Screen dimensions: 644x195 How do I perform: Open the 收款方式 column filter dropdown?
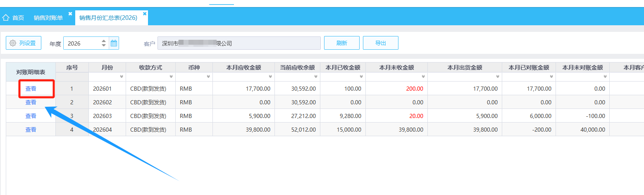(171, 77)
